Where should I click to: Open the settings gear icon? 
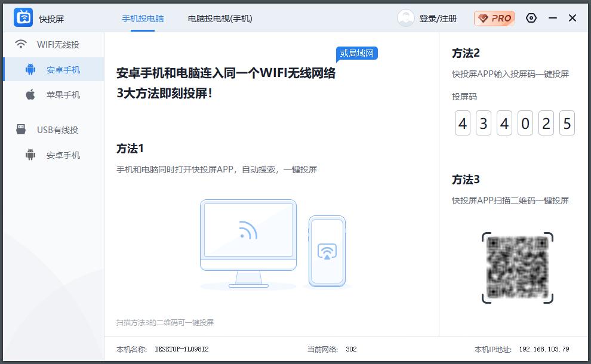531,18
